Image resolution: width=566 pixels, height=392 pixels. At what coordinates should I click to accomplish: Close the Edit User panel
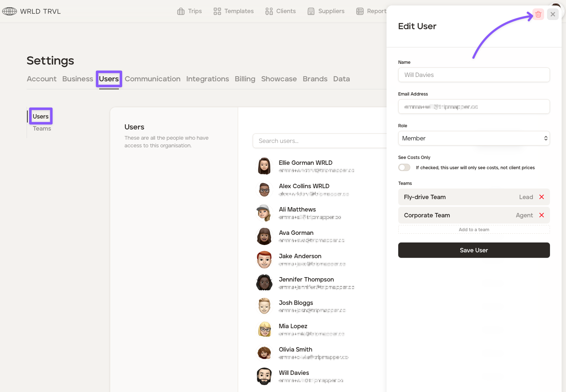[x=553, y=15]
